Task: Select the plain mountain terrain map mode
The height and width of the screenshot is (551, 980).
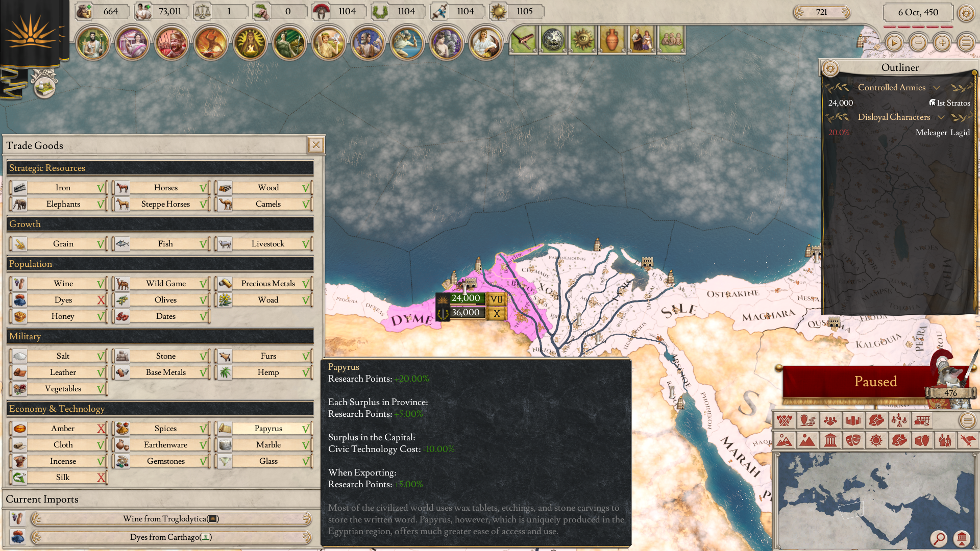Action: 807,440
